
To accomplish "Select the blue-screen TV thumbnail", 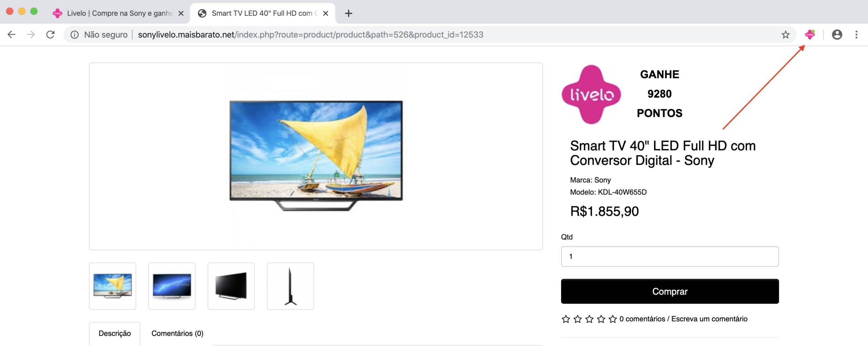I will tap(172, 286).
